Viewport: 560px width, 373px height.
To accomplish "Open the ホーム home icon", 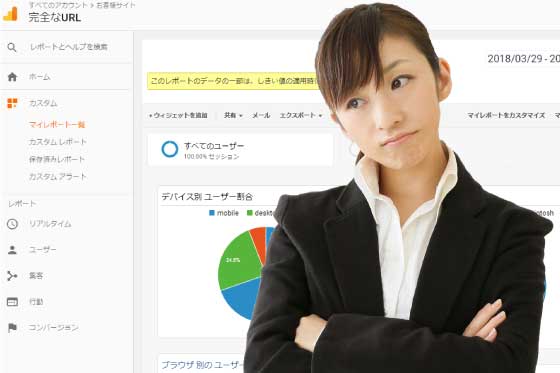I will click(x=12, y=77).
